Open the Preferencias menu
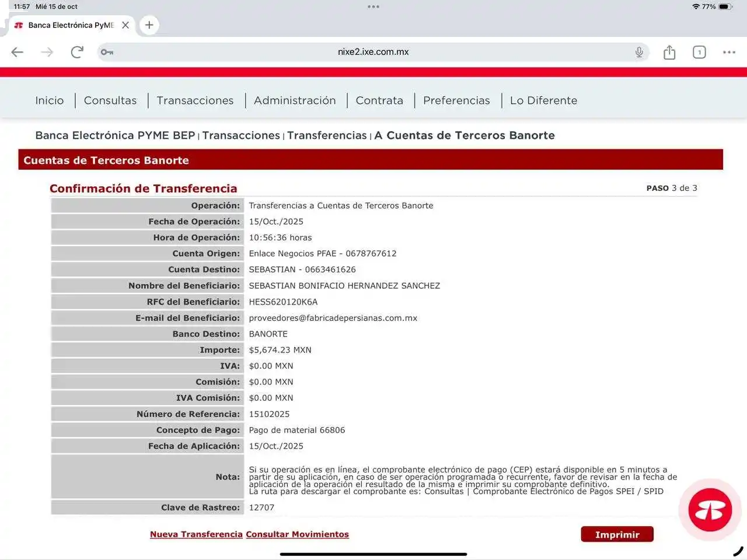This screenshot has width=747, height=560. click(456, 100)
